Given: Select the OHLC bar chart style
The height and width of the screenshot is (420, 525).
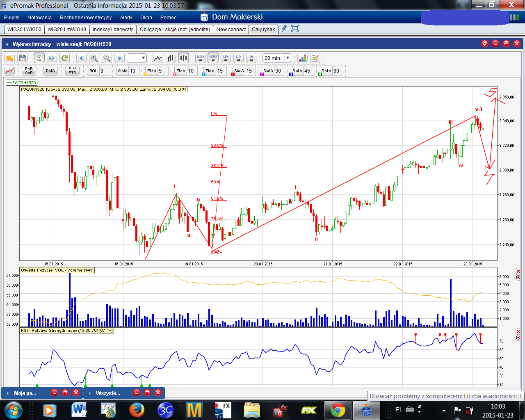Looking at the screenshot, I should (171, 58).
